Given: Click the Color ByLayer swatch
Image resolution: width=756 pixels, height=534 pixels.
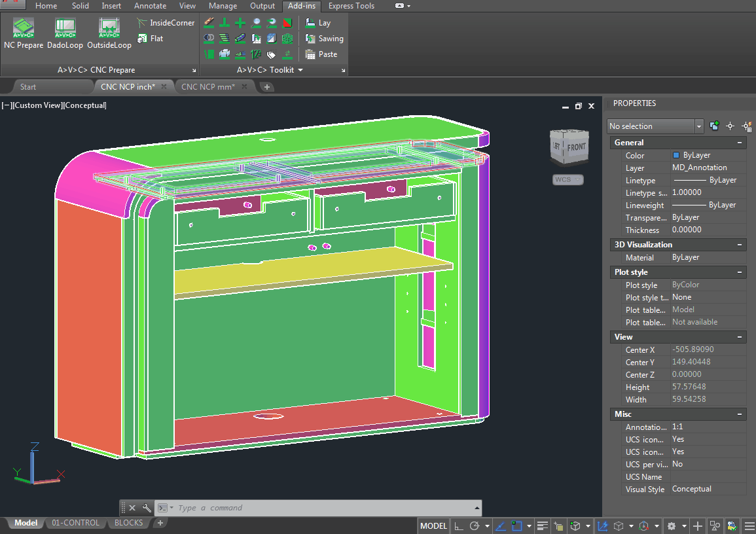Looking at the screenshot, I should tap(676, 156).
